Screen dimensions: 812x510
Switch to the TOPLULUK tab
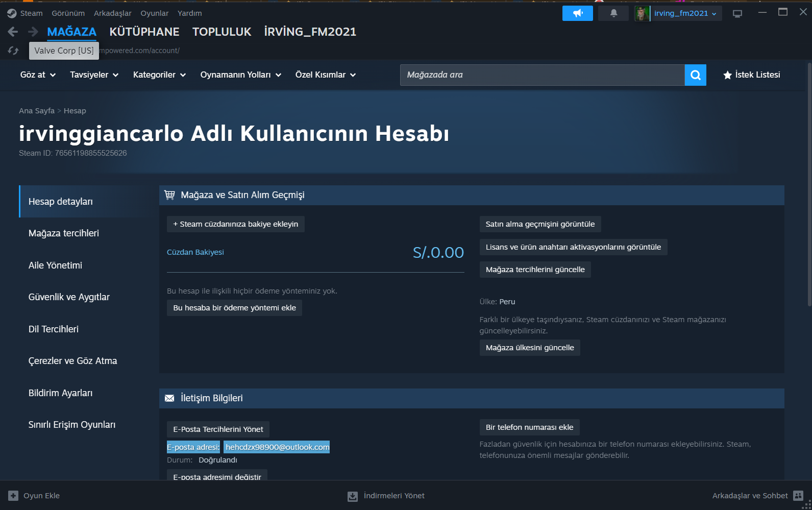[x=222, y=32]
